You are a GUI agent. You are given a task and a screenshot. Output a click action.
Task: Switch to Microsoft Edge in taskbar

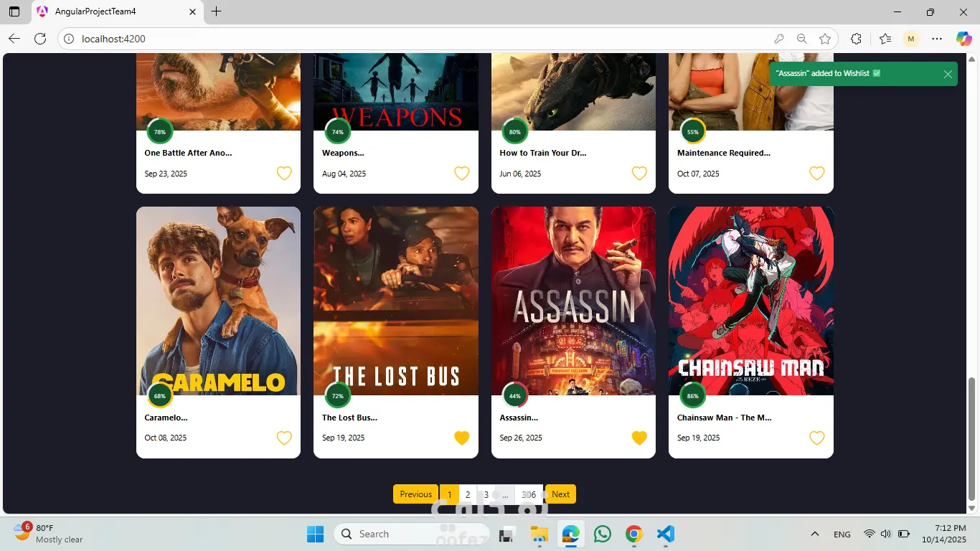pyautogui.click(x=570, y=534)
